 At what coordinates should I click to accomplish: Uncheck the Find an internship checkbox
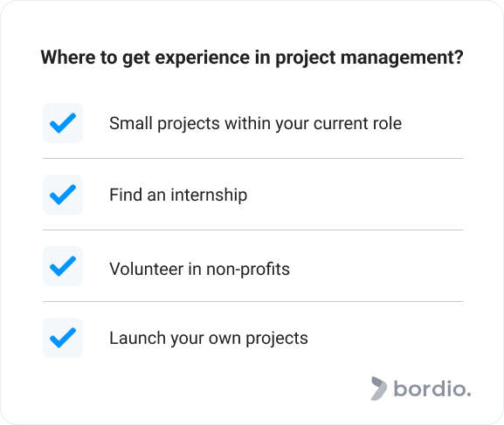pyautogui.click(x=63, y=195)
